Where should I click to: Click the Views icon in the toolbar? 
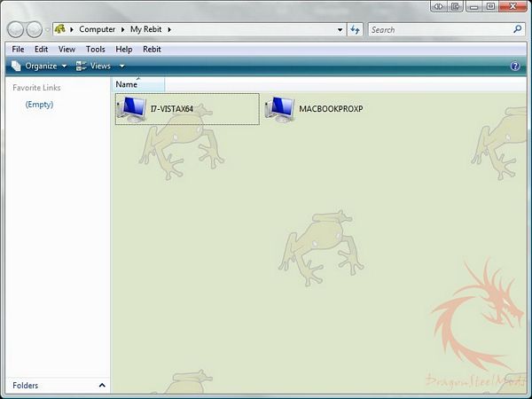click(82, 66)
